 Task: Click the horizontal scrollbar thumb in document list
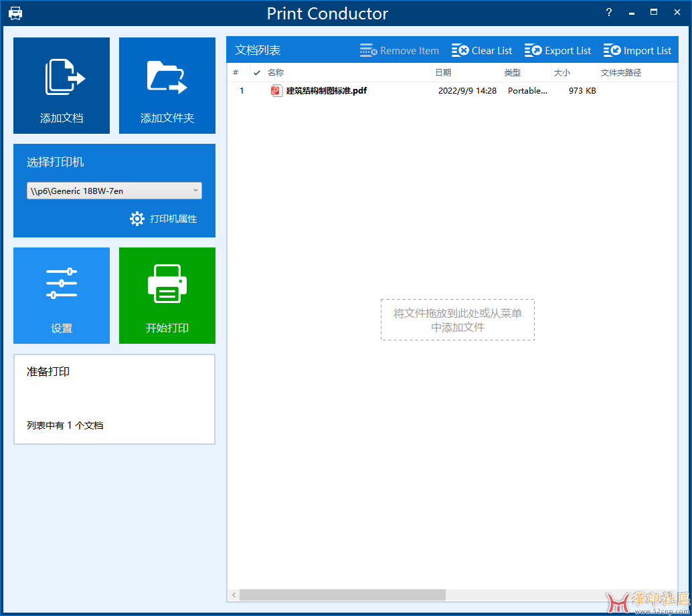(x=343, y=595)
